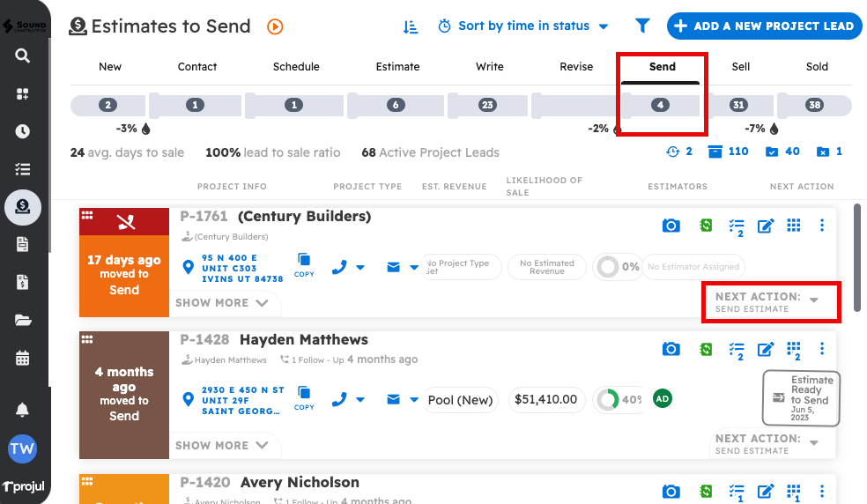Click the filter funnel icon

(642, 26)
